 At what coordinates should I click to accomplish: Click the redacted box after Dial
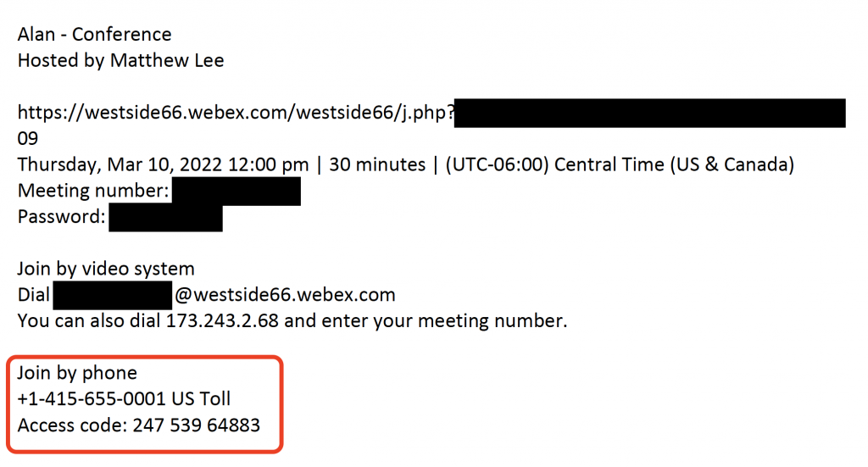[x=113, y=295]
